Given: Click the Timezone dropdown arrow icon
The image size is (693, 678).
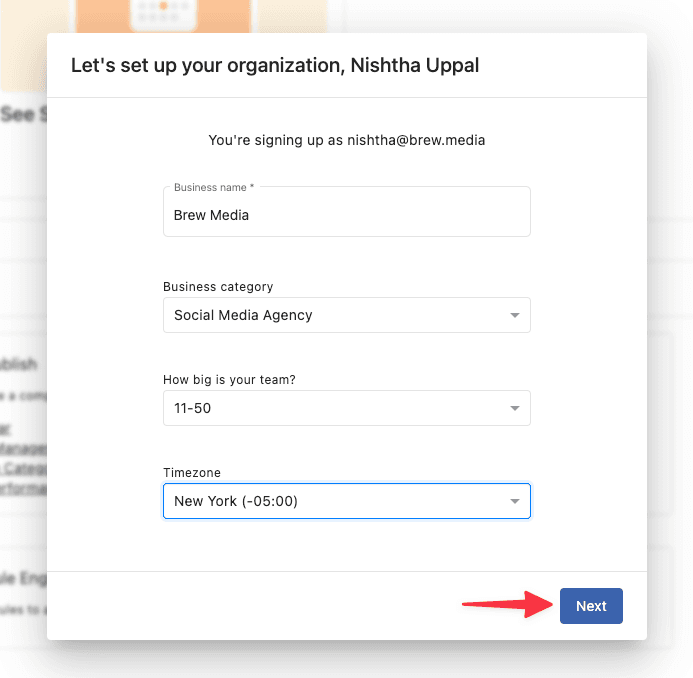Looking at the screenshot, I should (x=514, y=501).
